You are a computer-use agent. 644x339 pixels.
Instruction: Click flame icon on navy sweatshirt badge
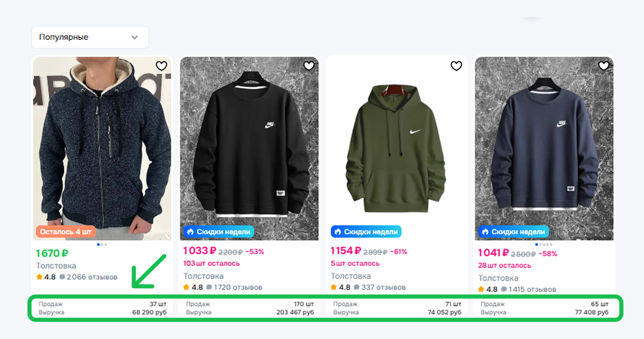click(x=485, y=232)
